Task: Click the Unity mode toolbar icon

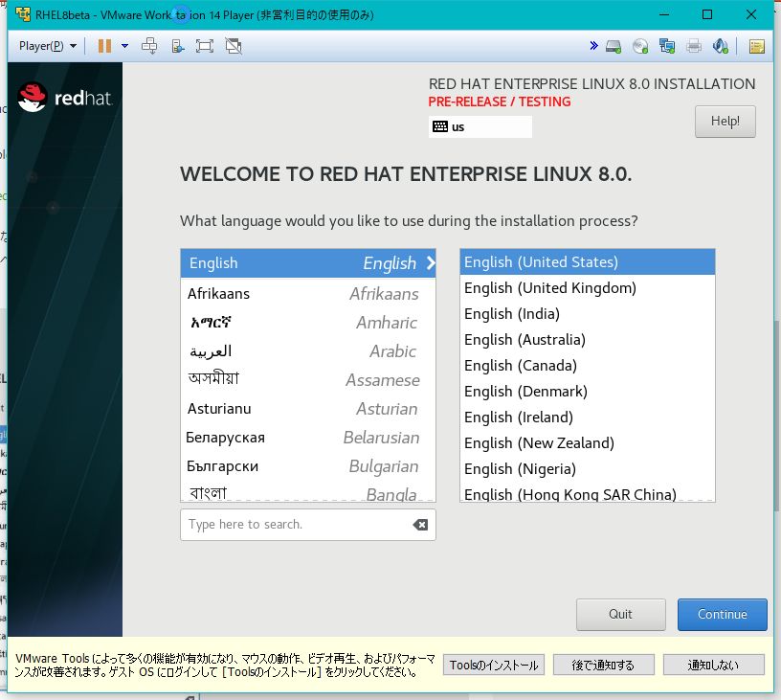Action: [178, 46]
